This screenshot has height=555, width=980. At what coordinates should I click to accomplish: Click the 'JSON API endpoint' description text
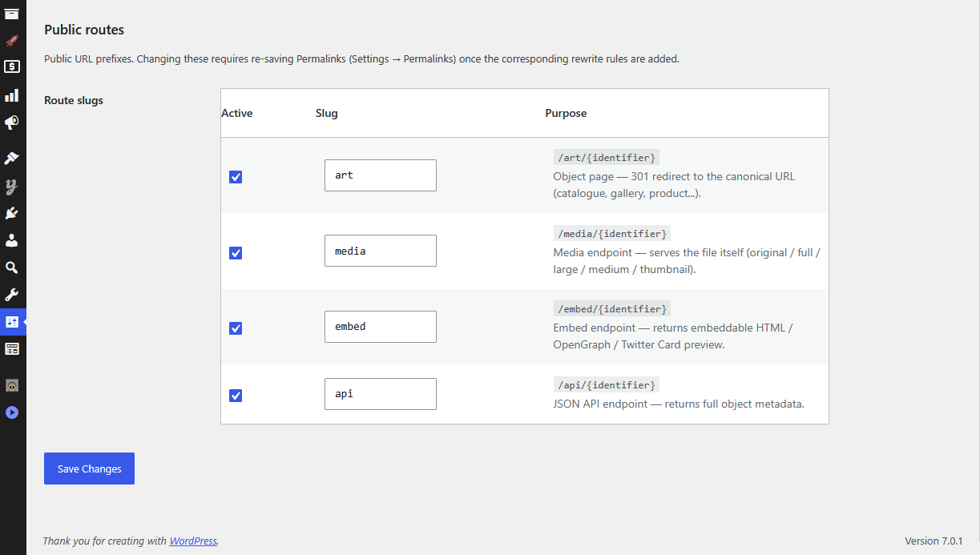tap(679, 404)
